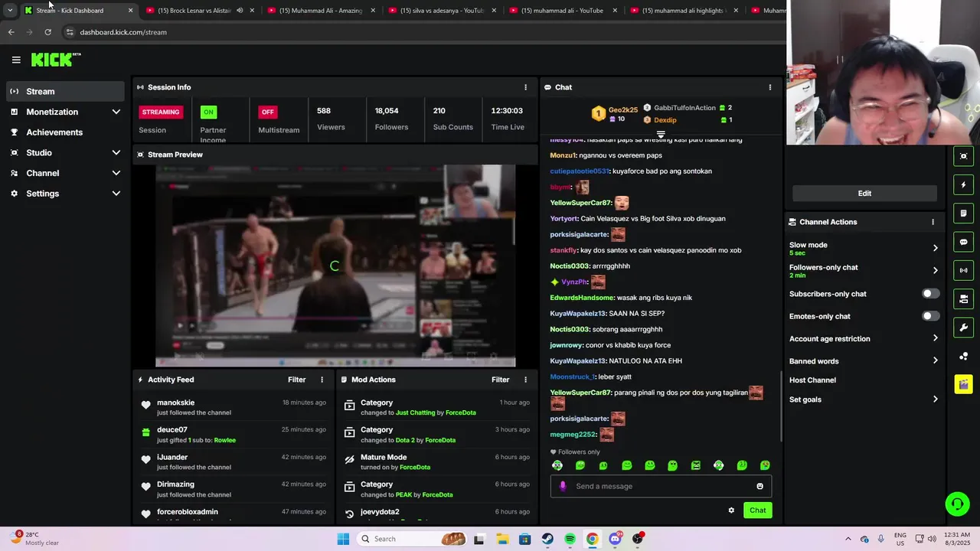Open chat settings gear next to Chat button
The width and height of the screenshot is (980, 551).
point(731,510)
